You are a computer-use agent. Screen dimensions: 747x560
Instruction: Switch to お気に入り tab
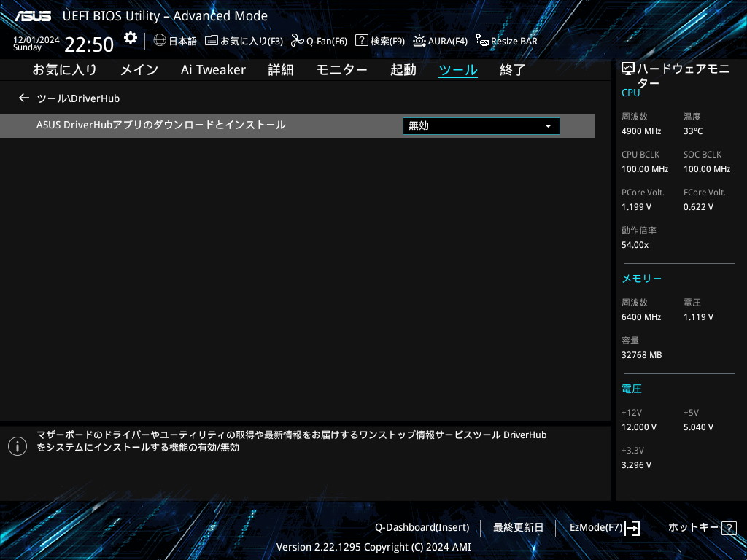pos(65,70)
